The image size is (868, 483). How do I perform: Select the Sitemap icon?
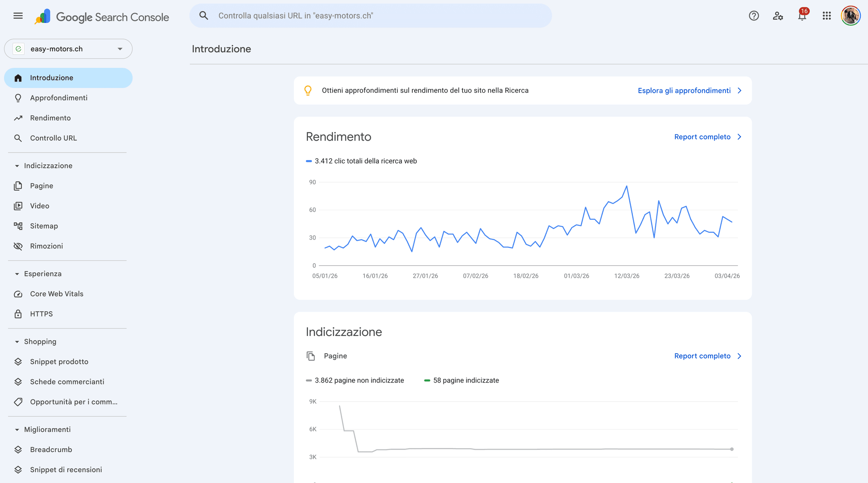[x=18, y=226]
